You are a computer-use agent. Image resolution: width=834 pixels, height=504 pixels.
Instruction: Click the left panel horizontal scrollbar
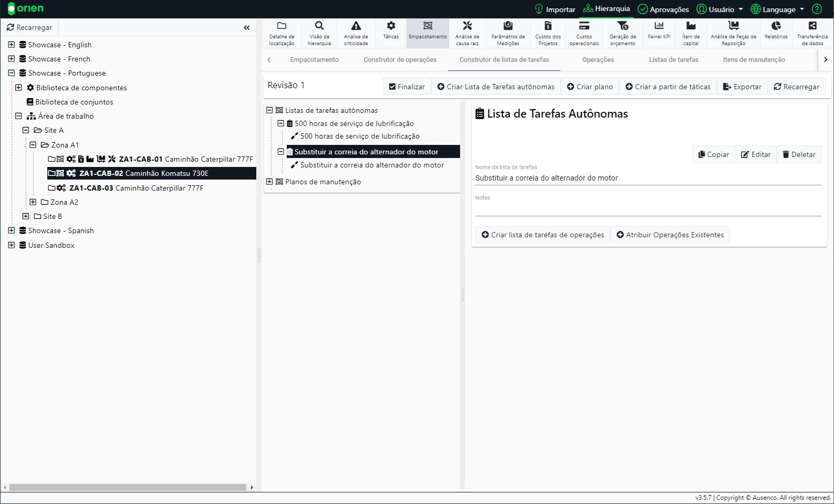(128, 487)
